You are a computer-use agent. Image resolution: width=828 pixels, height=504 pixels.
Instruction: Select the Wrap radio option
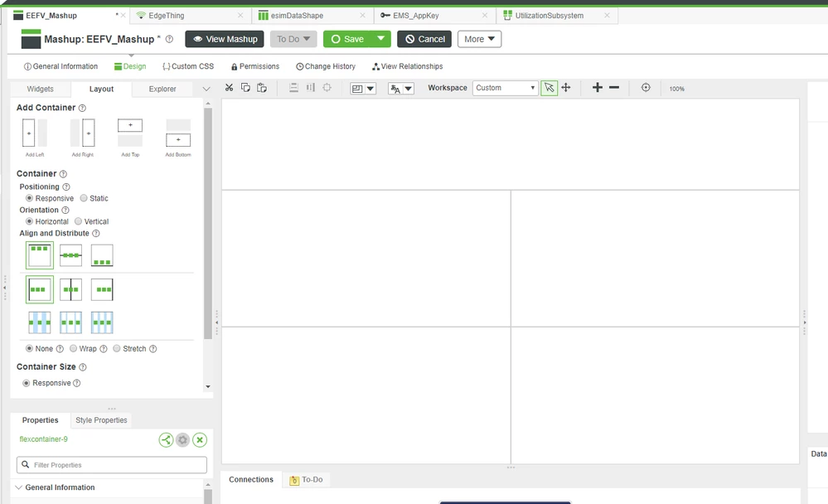74,349
